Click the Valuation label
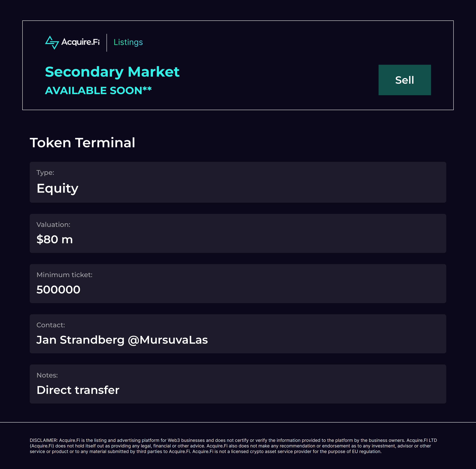This screenshot has height=469, width=476. [x=53, y=225]
